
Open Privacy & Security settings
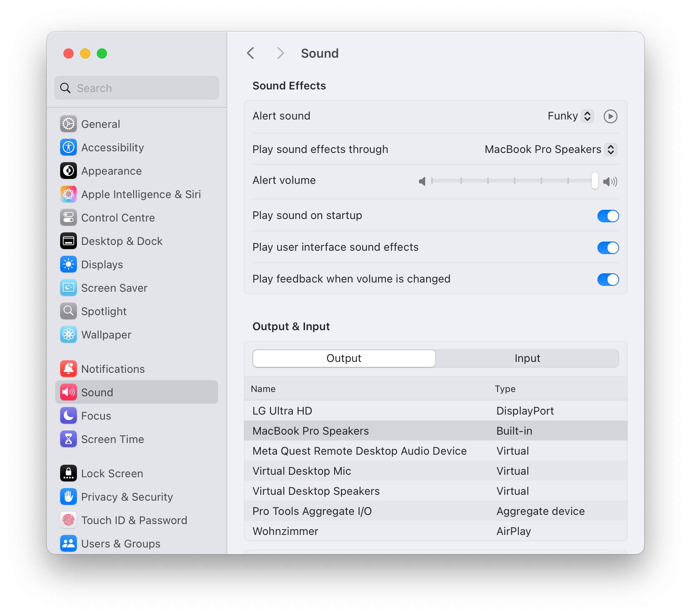[x=68, y=496]
